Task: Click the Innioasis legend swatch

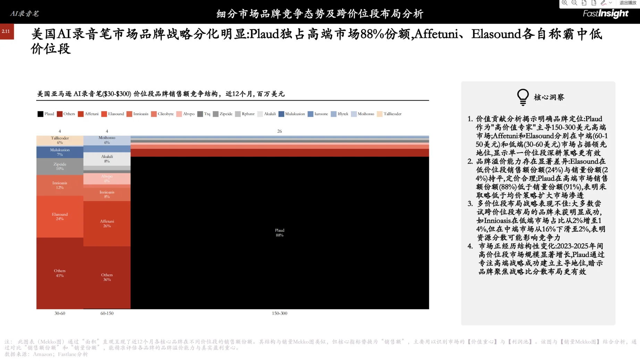Action: coord(129,114)
